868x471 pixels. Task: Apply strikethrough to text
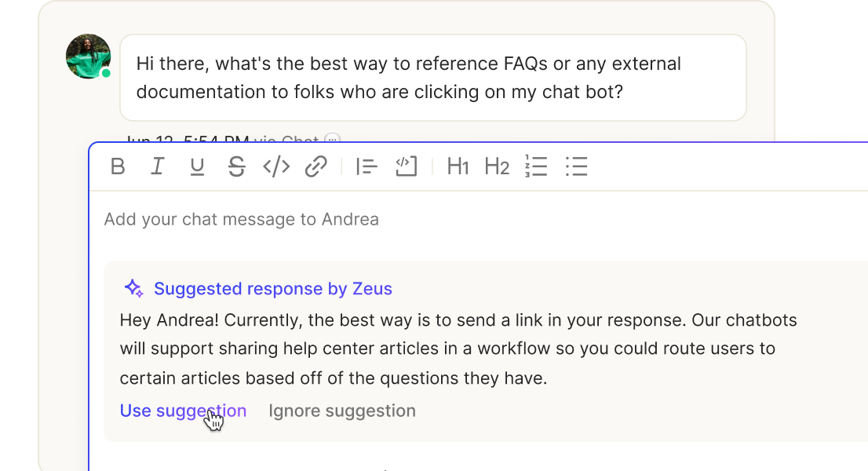click(x=236, y=166)
